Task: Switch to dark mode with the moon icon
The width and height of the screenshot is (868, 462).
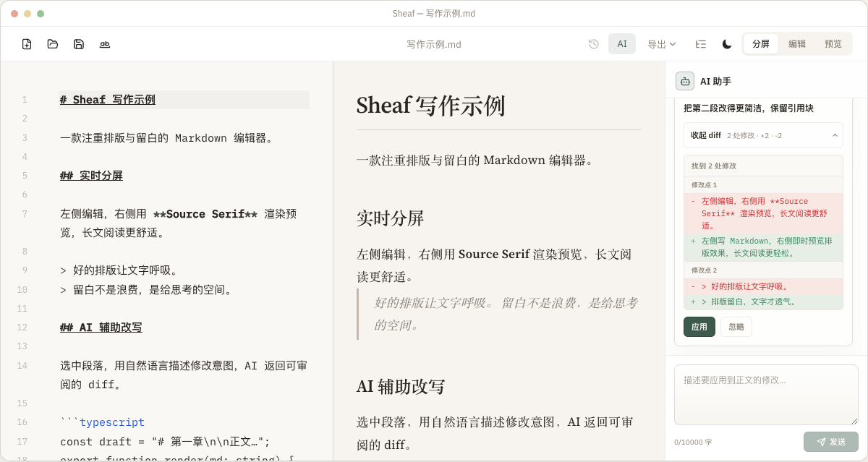Action: pyautogui.click(x=727, y=44)
